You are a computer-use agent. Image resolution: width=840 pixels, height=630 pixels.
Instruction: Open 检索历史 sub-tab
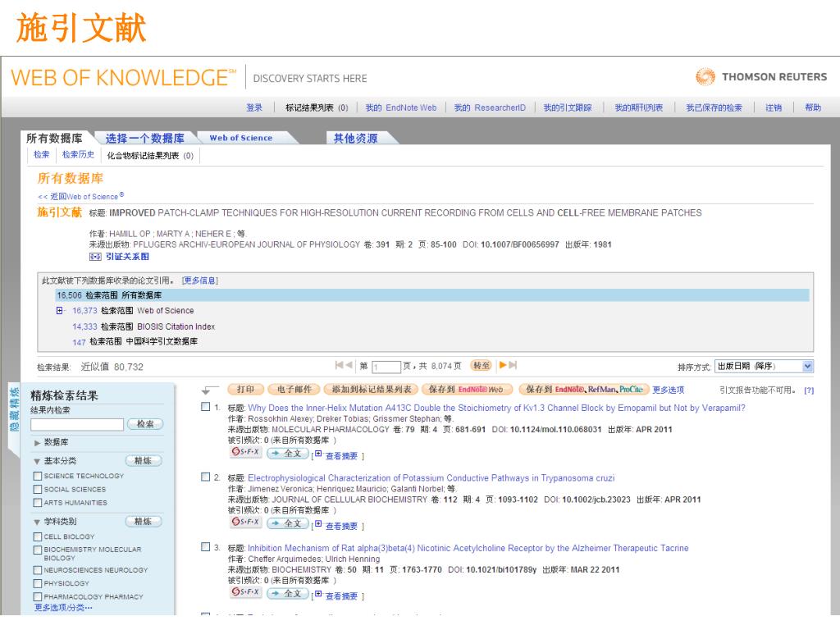78,154
